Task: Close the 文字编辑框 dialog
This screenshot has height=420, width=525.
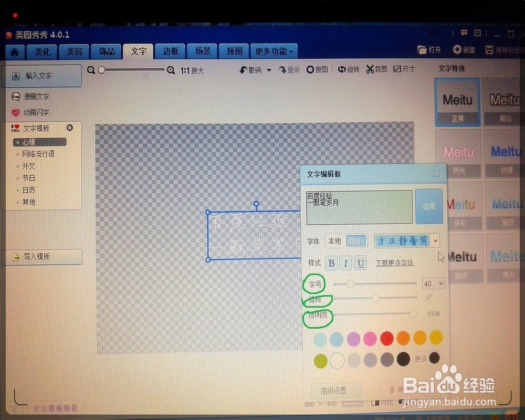Action: click(436, 174)
